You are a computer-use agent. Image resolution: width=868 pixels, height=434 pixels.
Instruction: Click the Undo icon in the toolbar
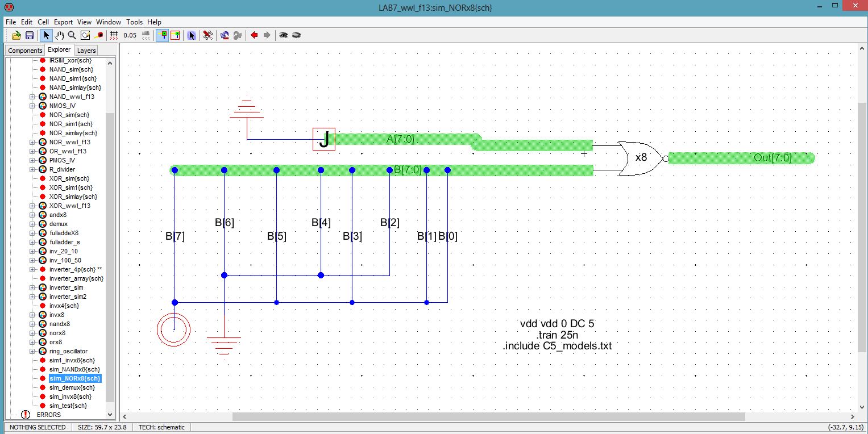[225, 35]
